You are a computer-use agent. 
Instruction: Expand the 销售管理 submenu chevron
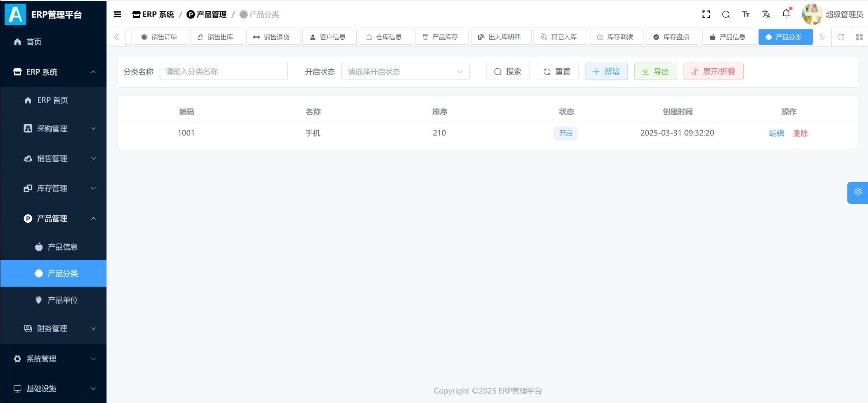point(94,159)
